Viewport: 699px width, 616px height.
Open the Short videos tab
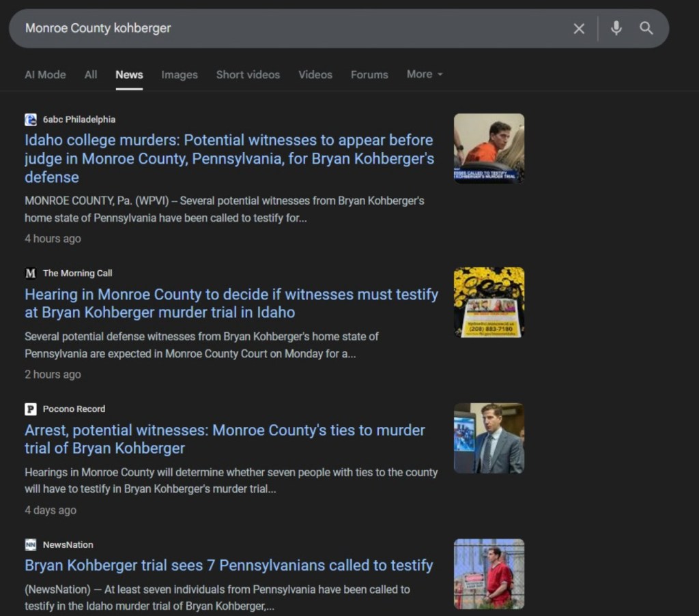(x=248, y=75)
